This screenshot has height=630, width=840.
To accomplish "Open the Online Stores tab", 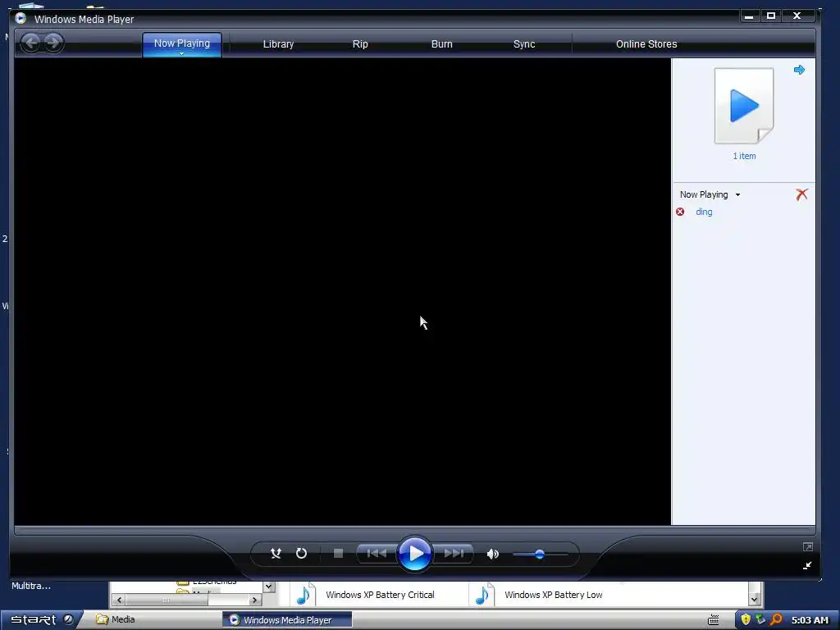I will 646,44.
